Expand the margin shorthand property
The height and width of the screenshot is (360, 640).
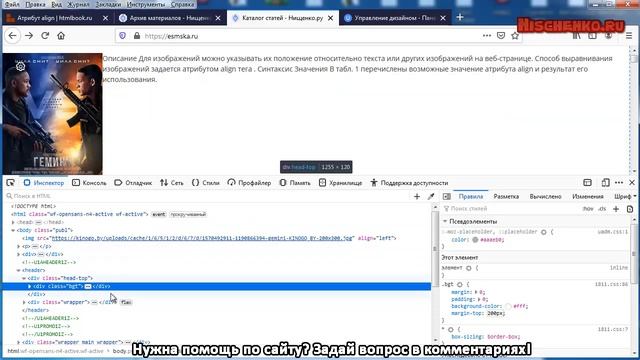point(476,292)
